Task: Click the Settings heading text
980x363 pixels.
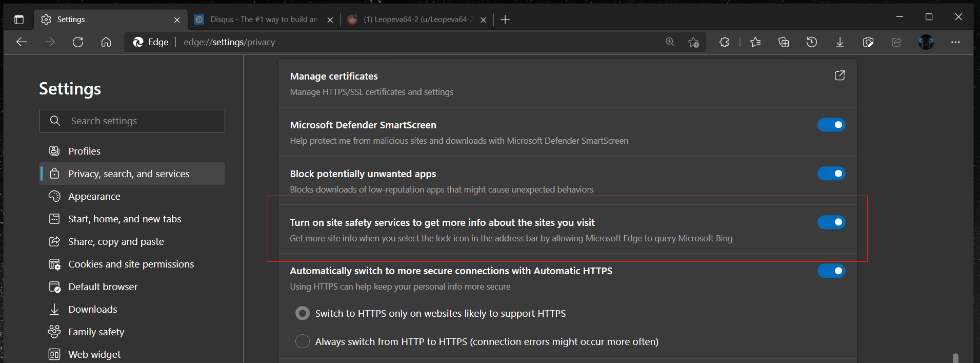Action: click(x=70, y=88)
